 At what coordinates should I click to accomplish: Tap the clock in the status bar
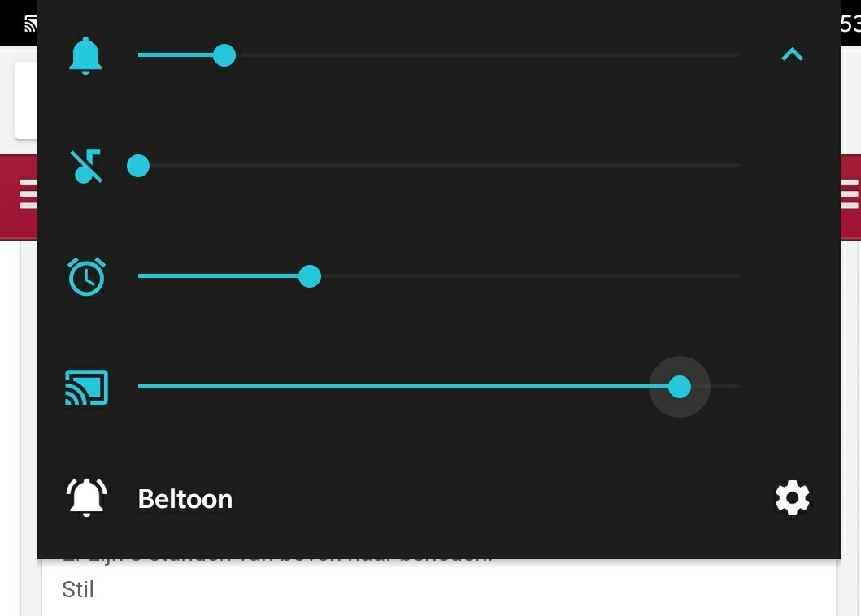(850, 24)
